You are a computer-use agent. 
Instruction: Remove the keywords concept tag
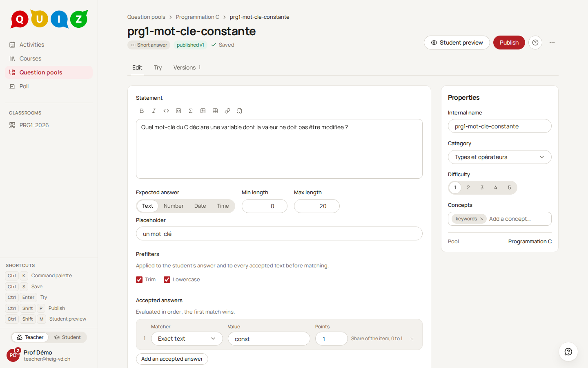(x=482, y=219)
